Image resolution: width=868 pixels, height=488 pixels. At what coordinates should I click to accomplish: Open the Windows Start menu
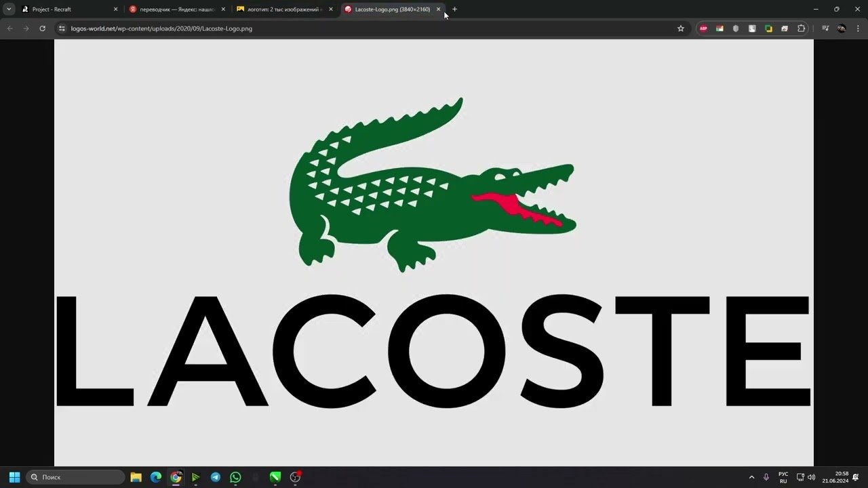14,477
